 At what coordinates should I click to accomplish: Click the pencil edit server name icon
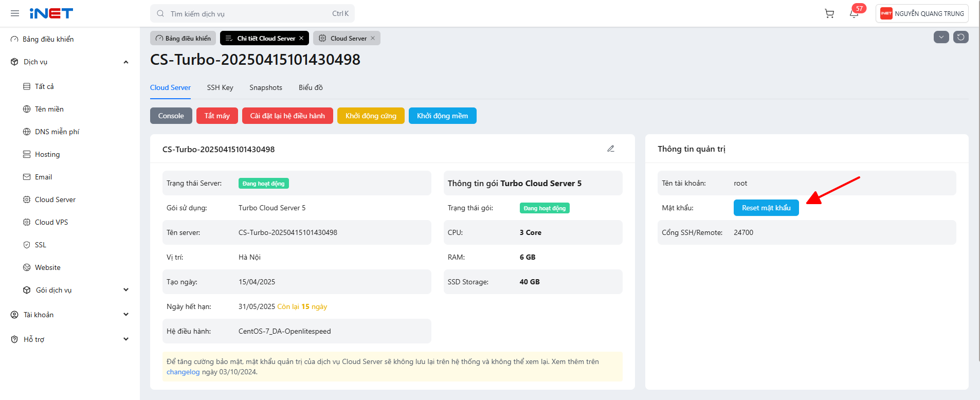point(611,149)
